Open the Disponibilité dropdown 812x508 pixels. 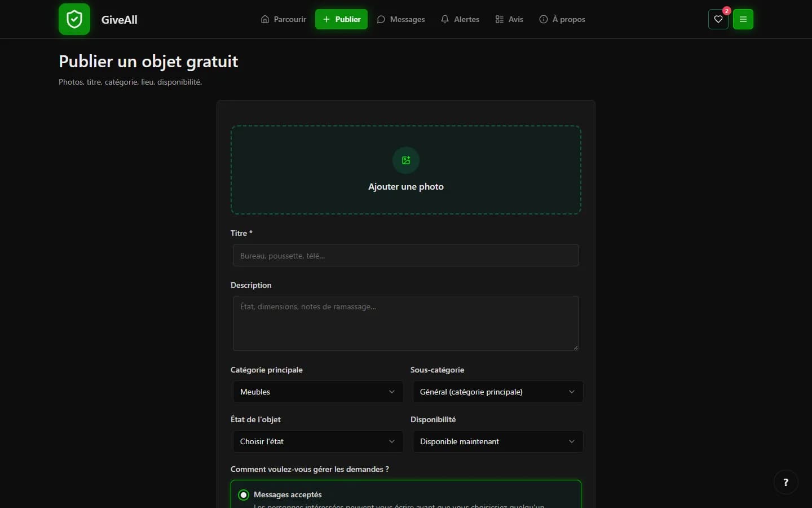point(498,441)
